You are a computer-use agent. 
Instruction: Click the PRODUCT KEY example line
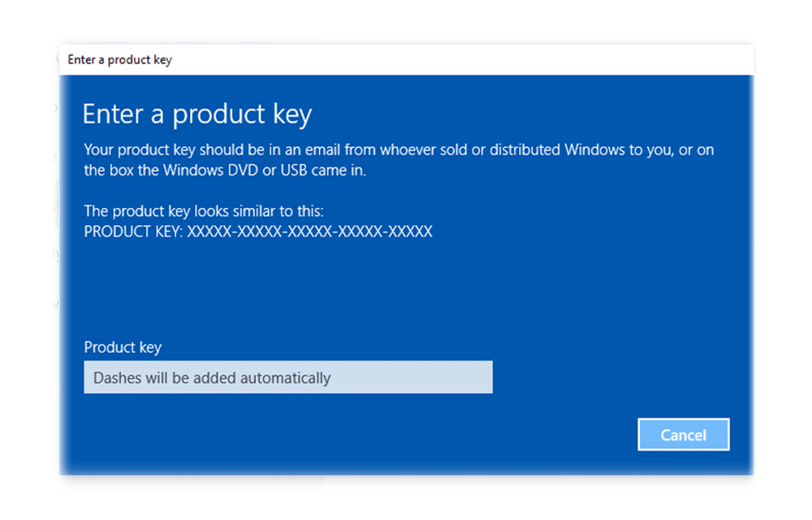(257, 232)
